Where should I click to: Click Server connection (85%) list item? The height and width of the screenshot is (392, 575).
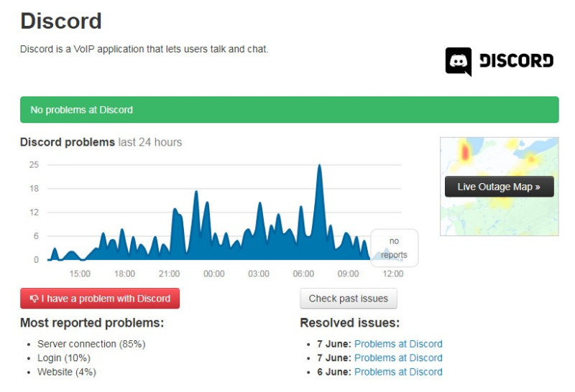[91, 344]
